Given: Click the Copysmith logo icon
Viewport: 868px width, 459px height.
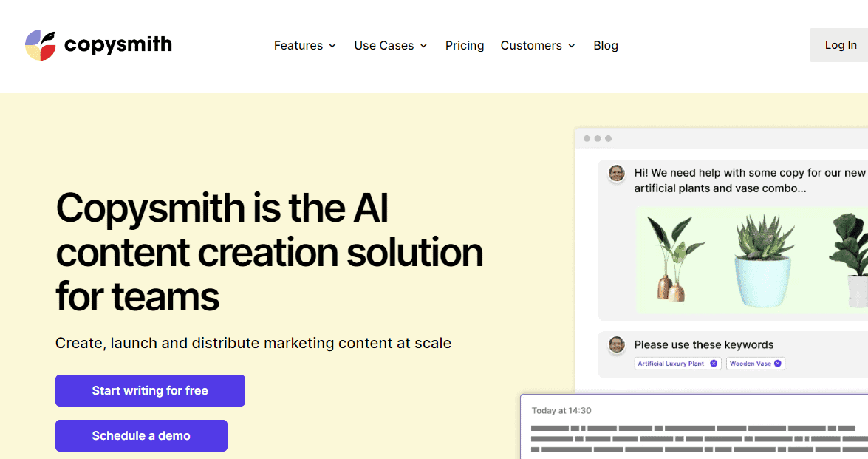Looking at the screenshot, I should tap(40, 45).
